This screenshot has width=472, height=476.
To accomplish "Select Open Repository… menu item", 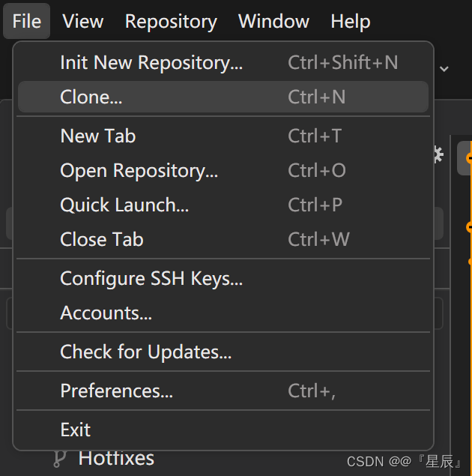I will (223, 170).
